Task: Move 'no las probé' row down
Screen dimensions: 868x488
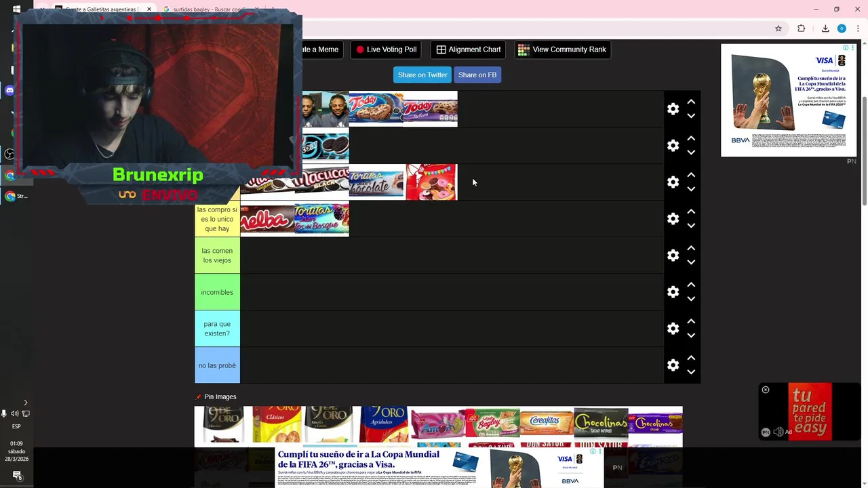Action: pos(691,372)
